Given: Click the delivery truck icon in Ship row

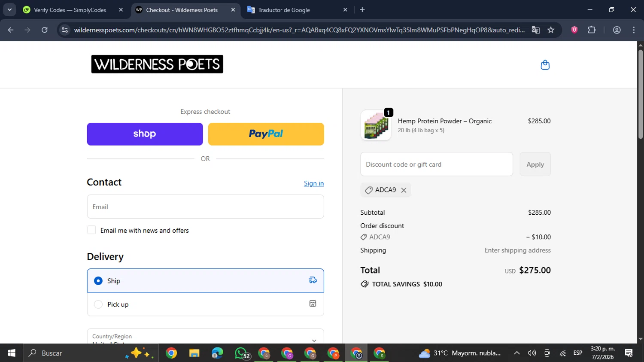Looking at the screenshot, I should click(x=313, y=280).
